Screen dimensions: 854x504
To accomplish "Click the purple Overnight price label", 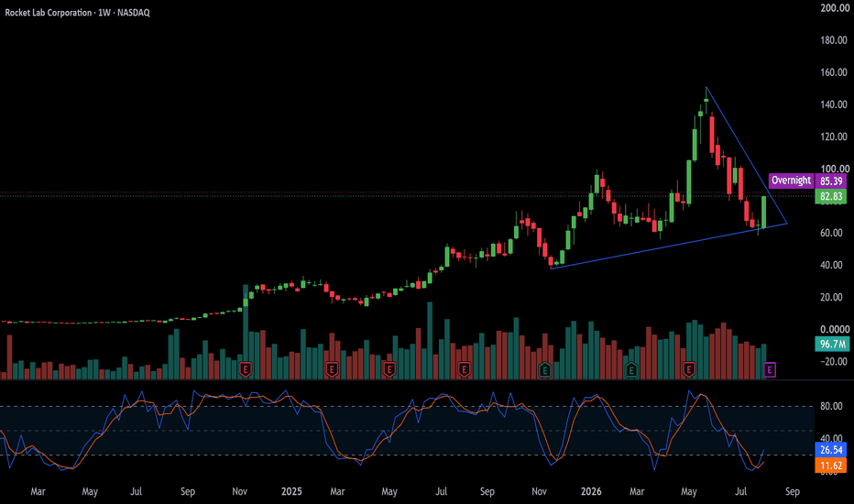I will [x=792, y=181].
